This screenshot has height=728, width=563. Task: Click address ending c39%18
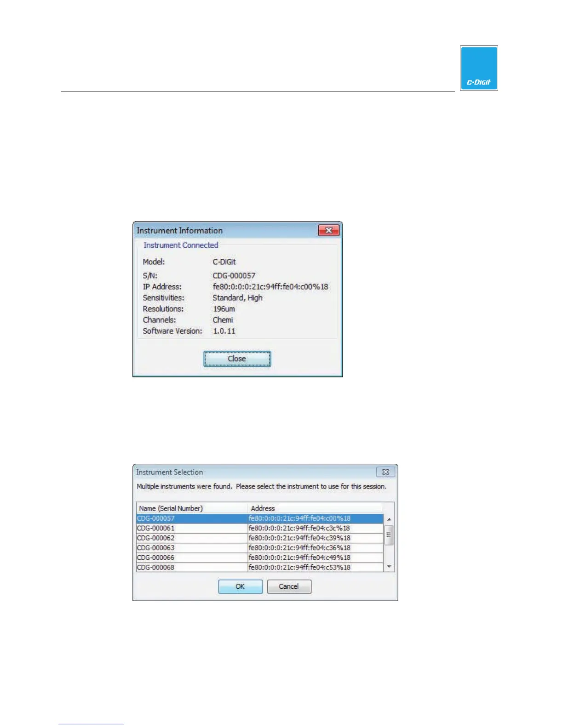pos(299,538)
